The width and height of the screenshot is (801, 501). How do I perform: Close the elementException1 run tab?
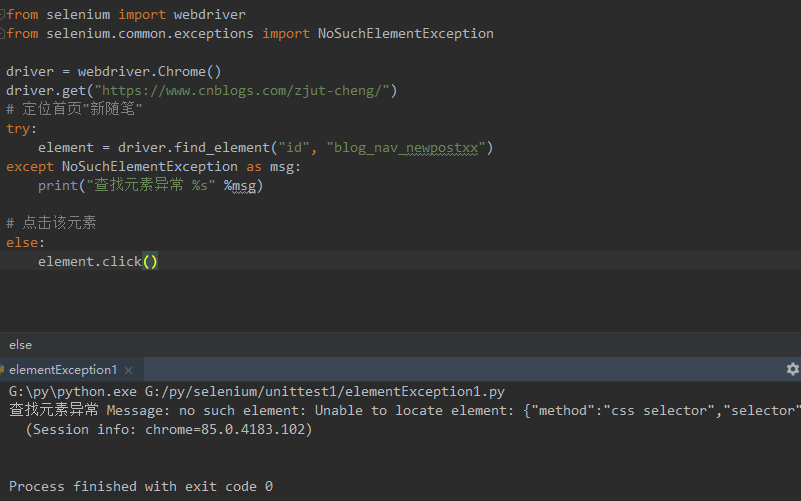click(x=129, y=370)
